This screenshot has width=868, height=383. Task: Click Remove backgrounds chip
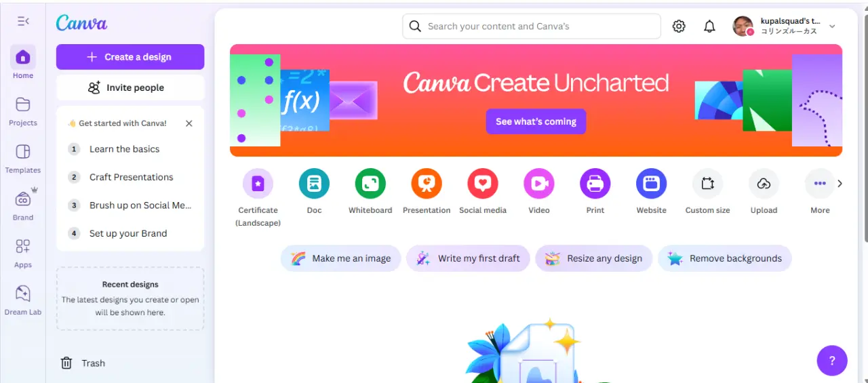point(725,258)
